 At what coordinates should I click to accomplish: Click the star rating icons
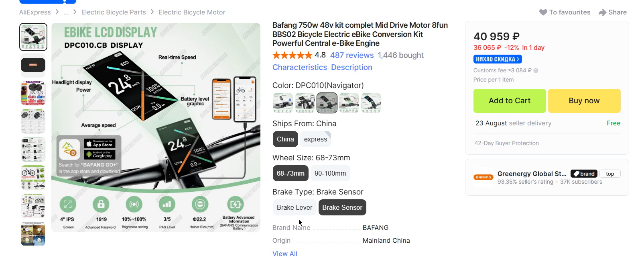click(292, 55)
